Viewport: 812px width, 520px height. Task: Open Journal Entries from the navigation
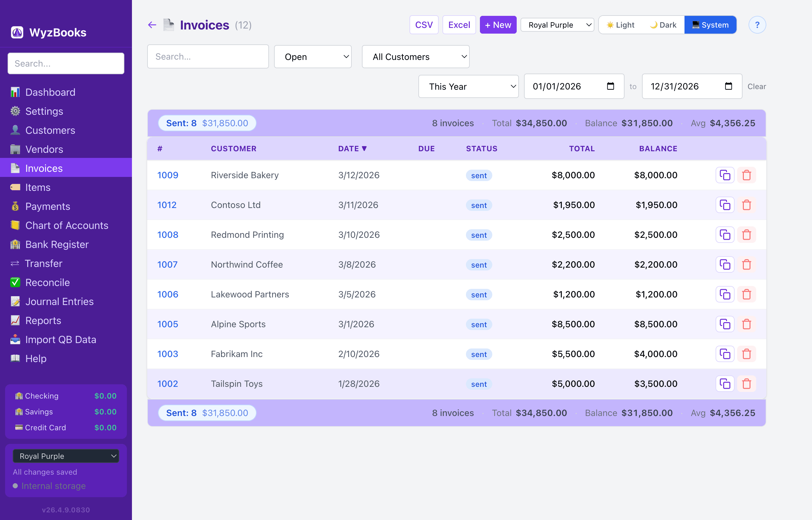coord(59,302)
